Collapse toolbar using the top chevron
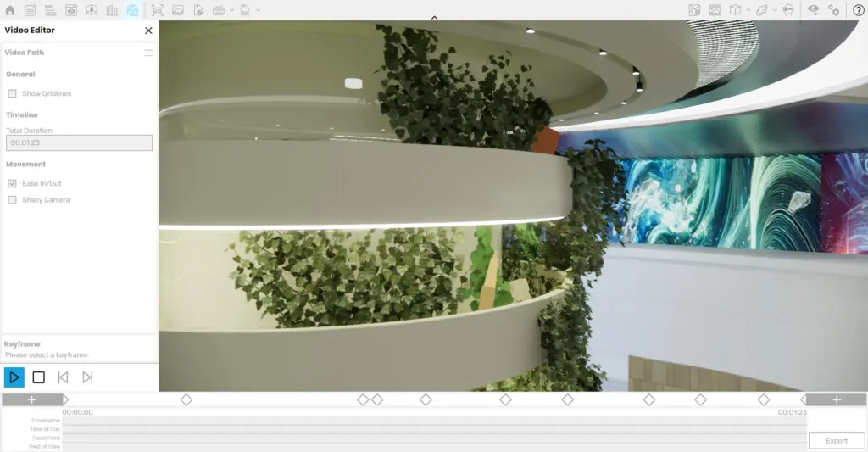Screen dimensions: 868x452 point(435,18)
